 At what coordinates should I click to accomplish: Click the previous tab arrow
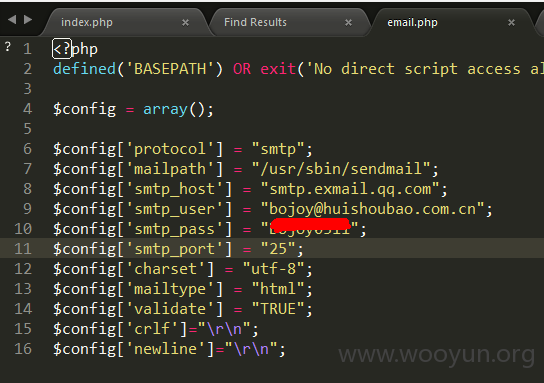click(x=12, y=20)
